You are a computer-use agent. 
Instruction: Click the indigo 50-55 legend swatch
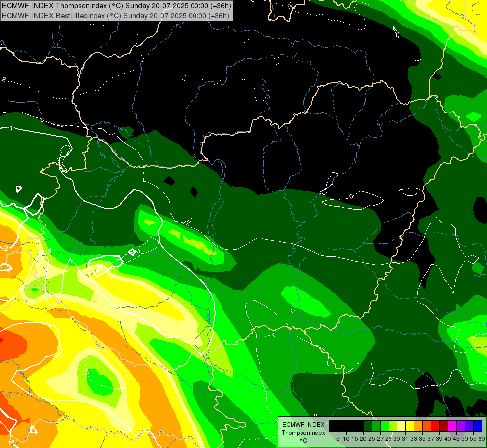pyautogui.click(x=469, y=426)
